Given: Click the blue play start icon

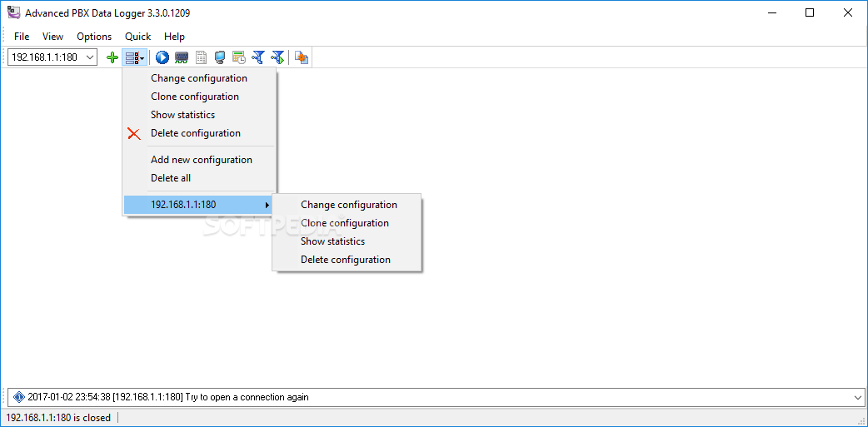Looking at the screenshot, I should click(x=162, y=57).
